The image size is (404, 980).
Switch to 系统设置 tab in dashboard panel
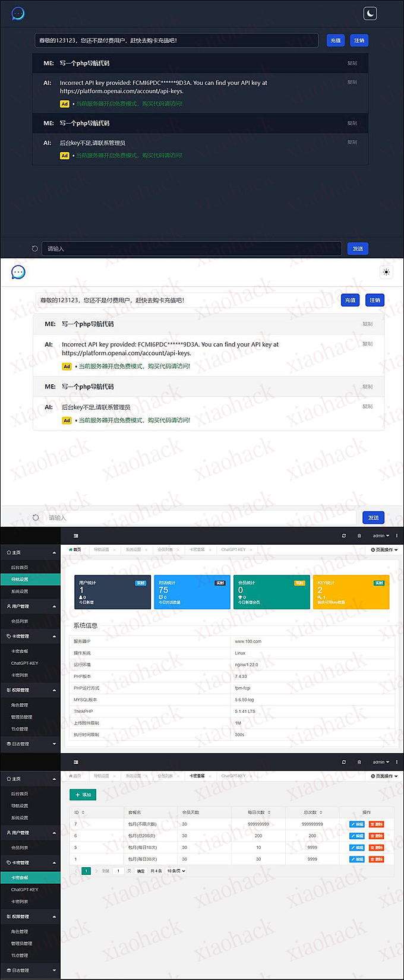(133, 550)
